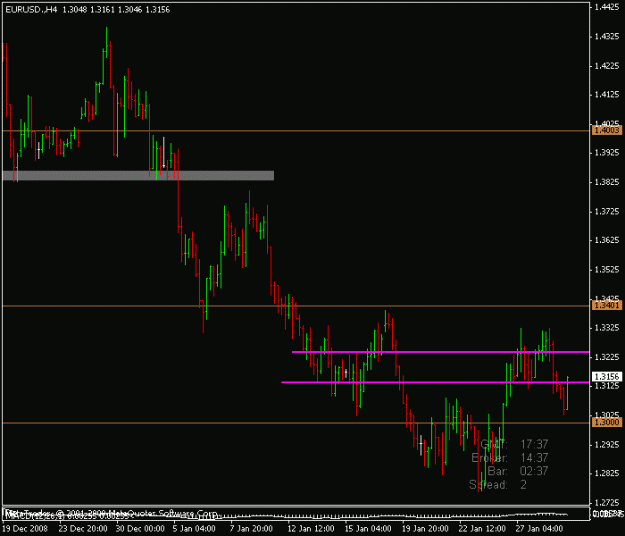This screenshot has height=536, width=625.
Task: Click the high value 1.3161 in header
Action: (x=102, y=10)
